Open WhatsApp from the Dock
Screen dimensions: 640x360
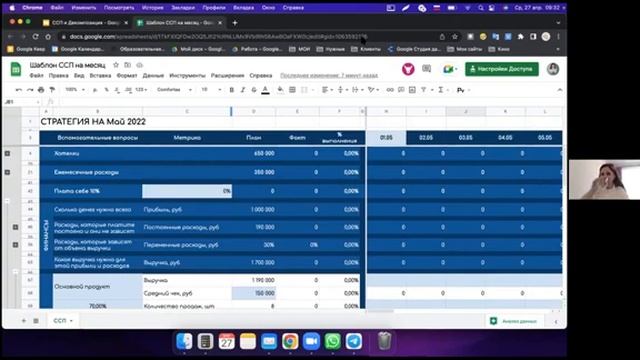pos(333,341)
